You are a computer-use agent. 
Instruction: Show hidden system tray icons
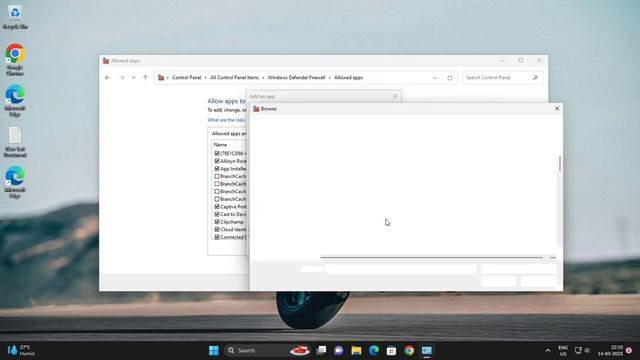pyautogui.click(x=548, y=351)
